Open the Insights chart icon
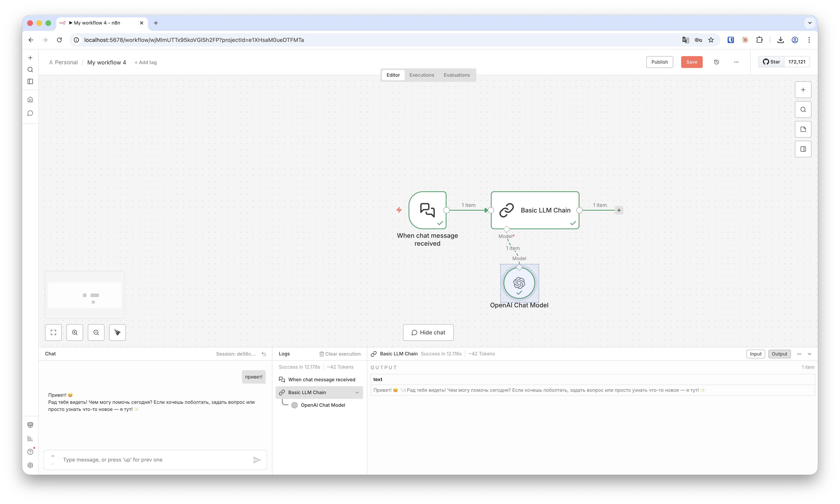 pyautogui.click(x=30, y=438)
